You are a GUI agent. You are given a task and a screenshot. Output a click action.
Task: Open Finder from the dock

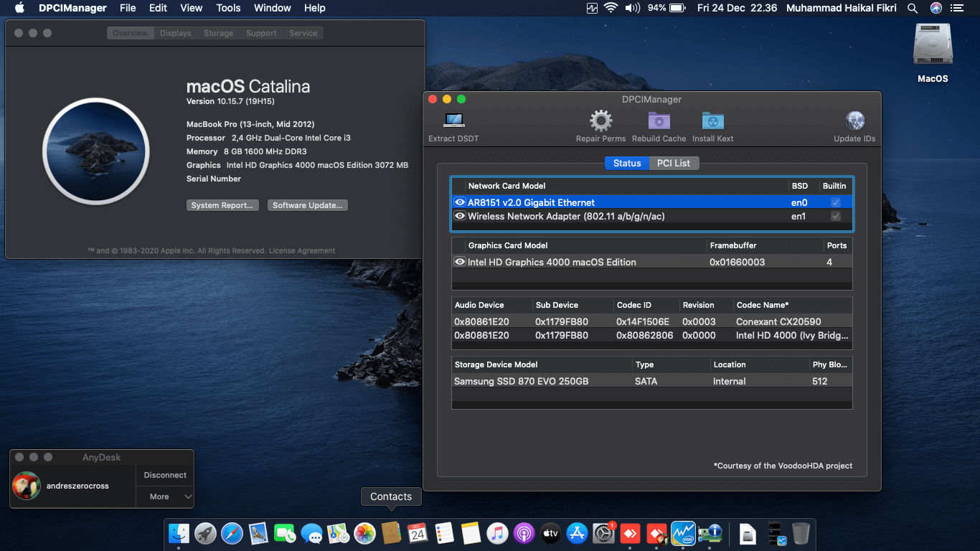[179, 533]
